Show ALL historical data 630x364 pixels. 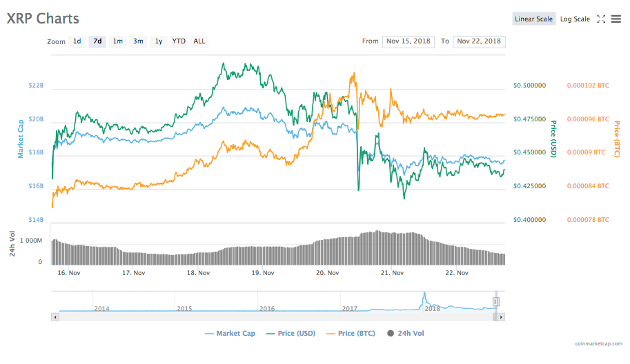[x=199, y=41]
